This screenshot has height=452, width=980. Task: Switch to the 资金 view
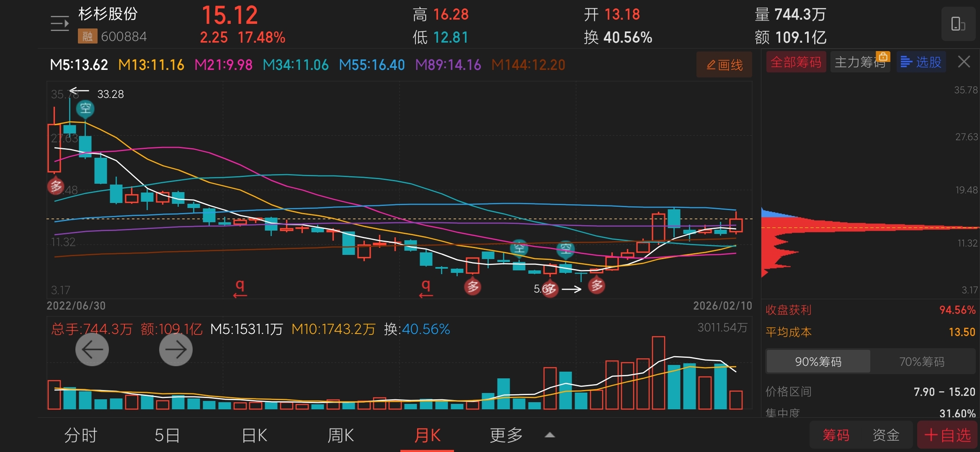pyautogui.click(x=886, y=435)
